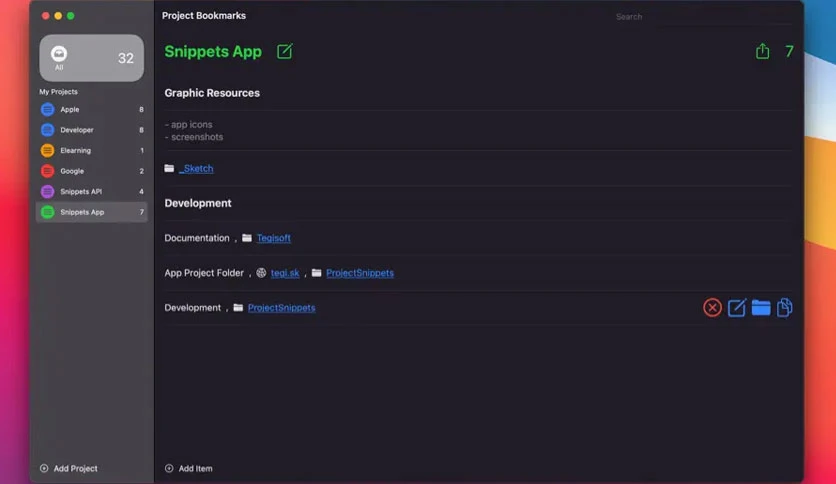This screenshot has width=836, height=484.
Task: Click the blue Developer project icon
Action: [x=47, y=130]
